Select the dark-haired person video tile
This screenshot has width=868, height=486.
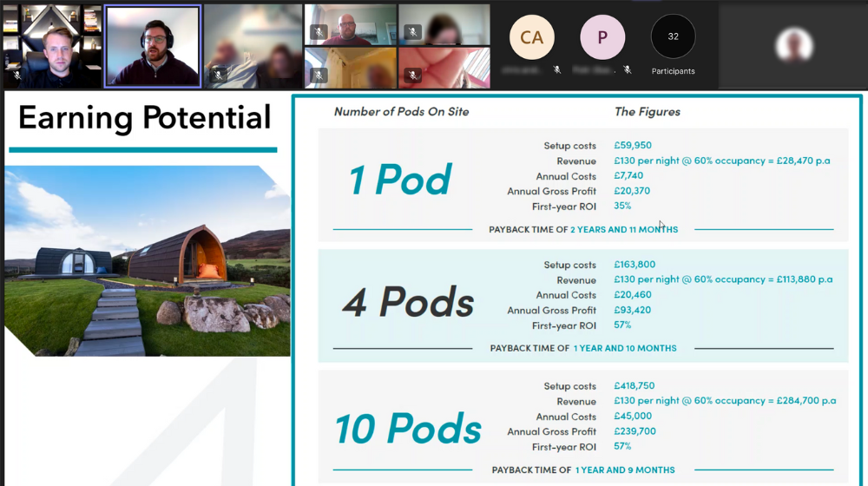[x=444, y=25]
